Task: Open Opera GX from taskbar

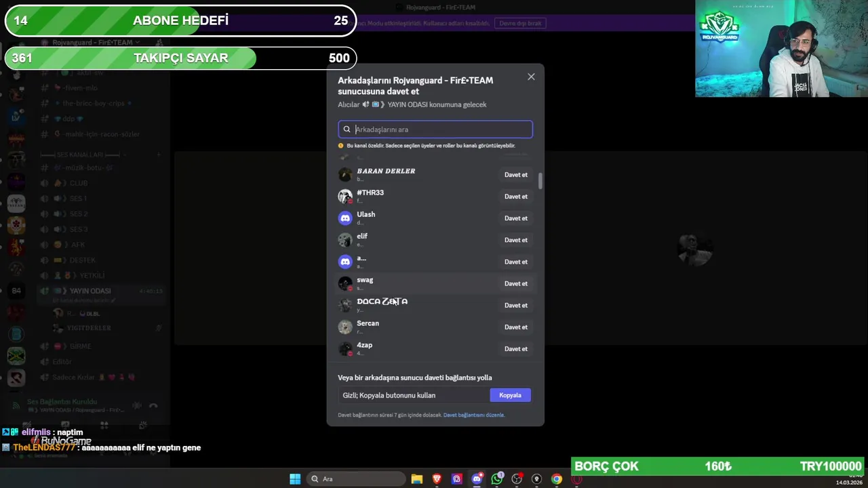Action: point(577,479)
